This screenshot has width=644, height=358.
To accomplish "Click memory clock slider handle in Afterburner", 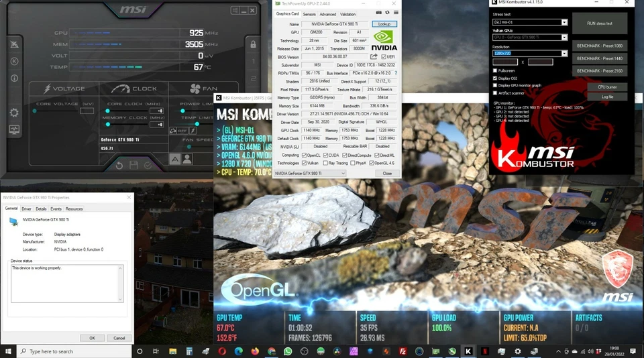I will pyautogui.click(x=107, y=124).
